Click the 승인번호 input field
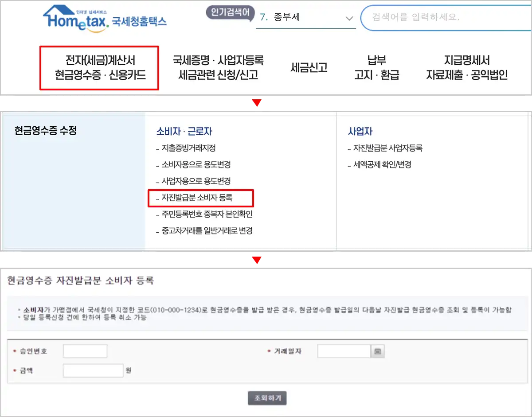The width and height of the screenshot is (532, 417). coord(85,350)
